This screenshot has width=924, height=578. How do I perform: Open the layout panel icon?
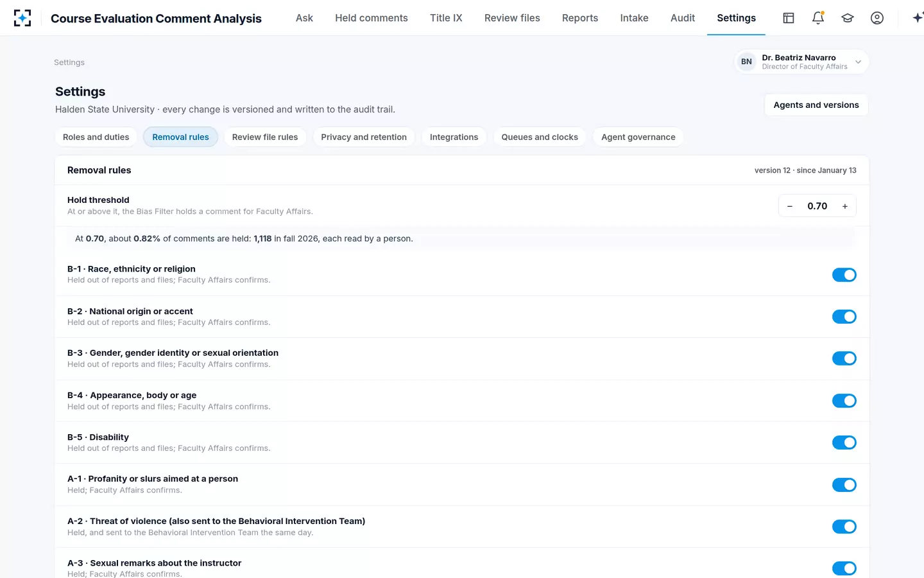tap(789, 18)
